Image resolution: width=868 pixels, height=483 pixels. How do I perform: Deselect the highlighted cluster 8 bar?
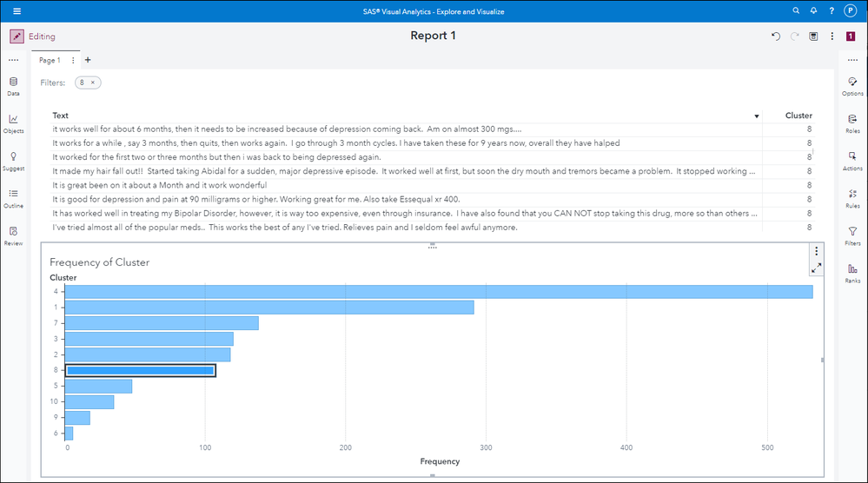(x=141, y=370)
